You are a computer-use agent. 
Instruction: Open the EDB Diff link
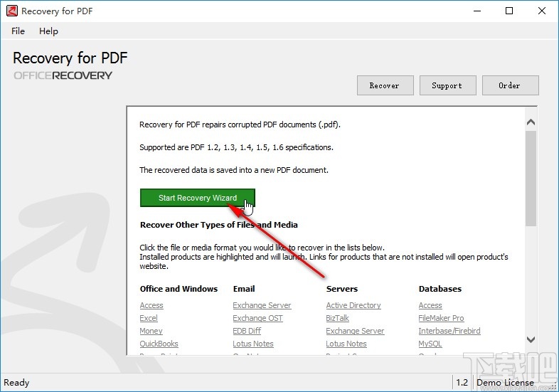click(x=247, y=331)
